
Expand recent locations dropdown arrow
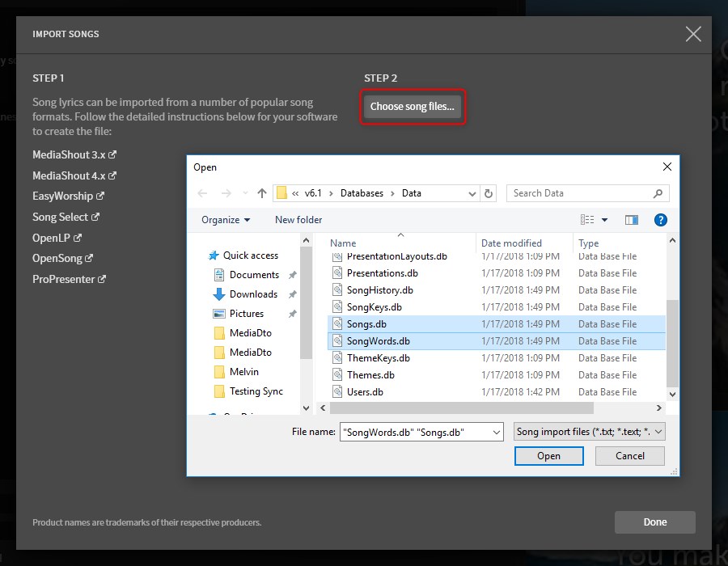click(x=245, y=193)
